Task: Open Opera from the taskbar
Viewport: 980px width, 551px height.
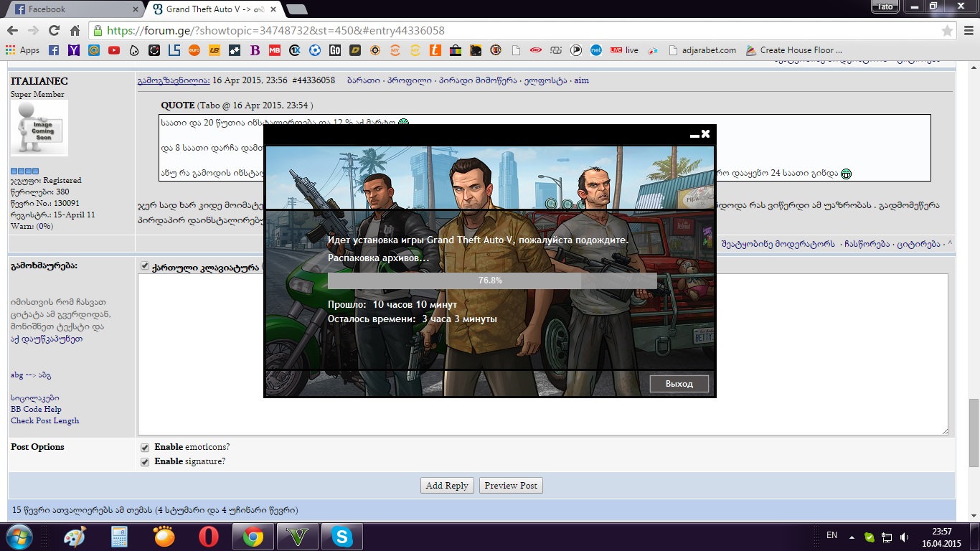Action: click(x=209, y=537)
